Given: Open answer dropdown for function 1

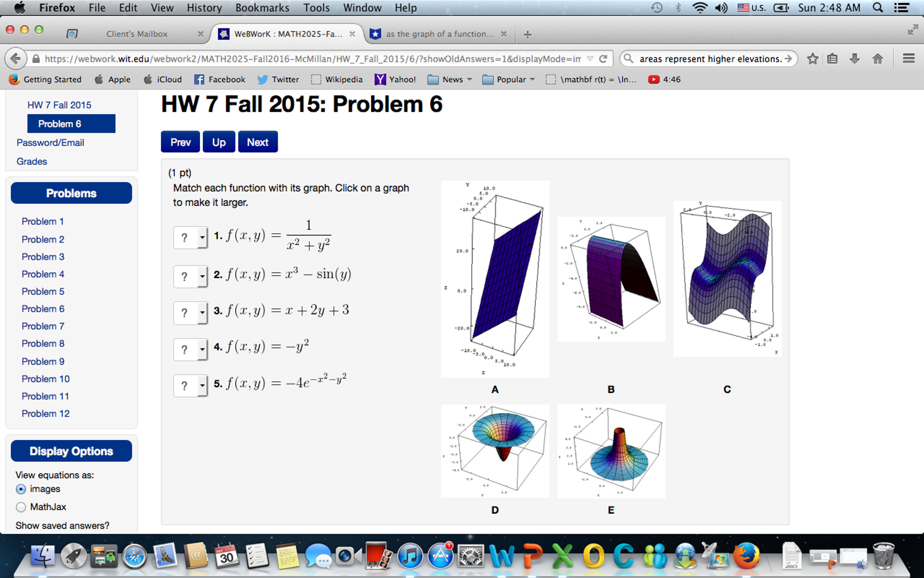Looking at the screenshot, I should click(x=190, y=237).
